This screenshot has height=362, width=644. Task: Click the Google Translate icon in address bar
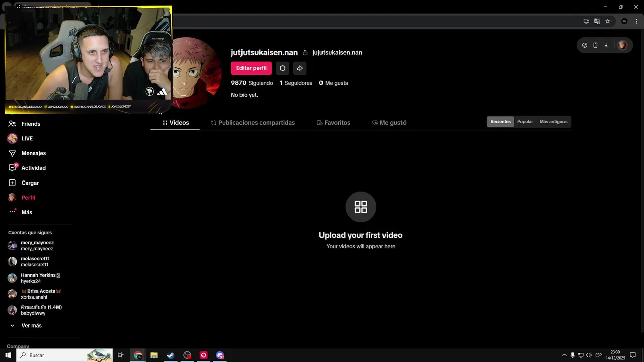coord(597,21)
